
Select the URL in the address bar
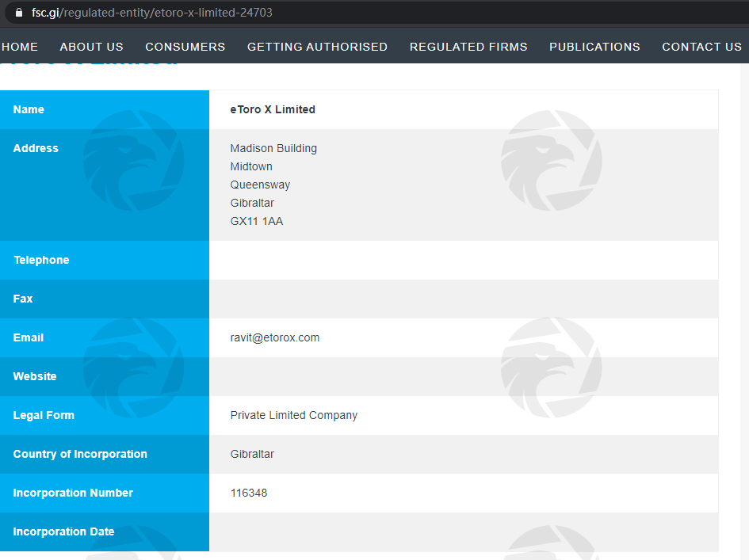coord(152,13)
